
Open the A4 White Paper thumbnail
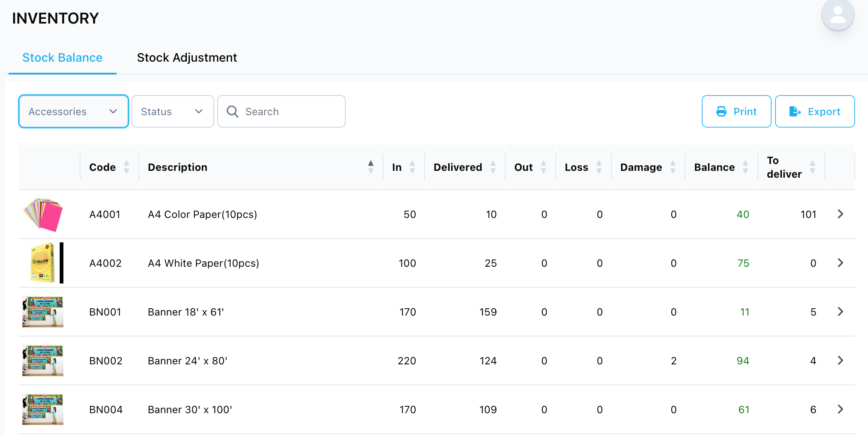43,263
